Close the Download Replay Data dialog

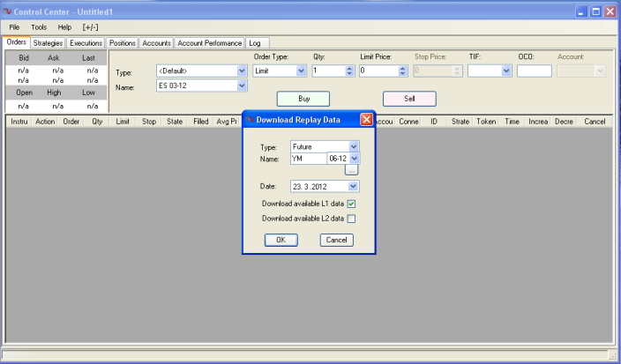coord(367,119)
